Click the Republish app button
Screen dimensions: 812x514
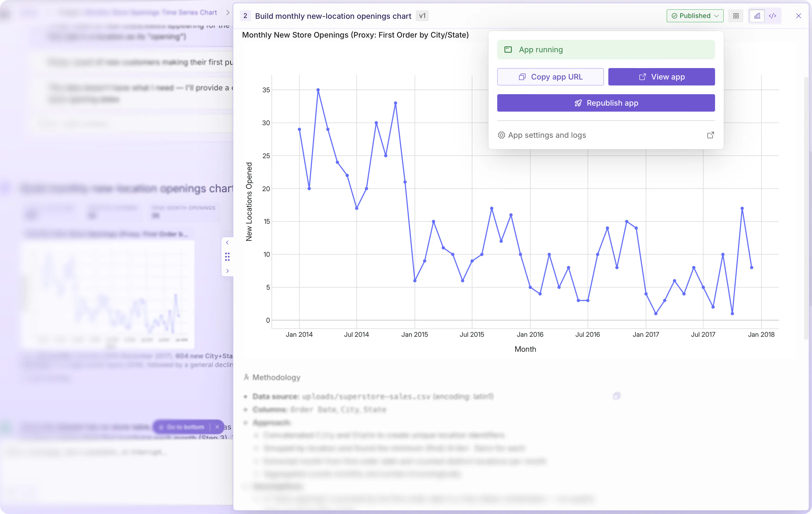coord(606,103)
